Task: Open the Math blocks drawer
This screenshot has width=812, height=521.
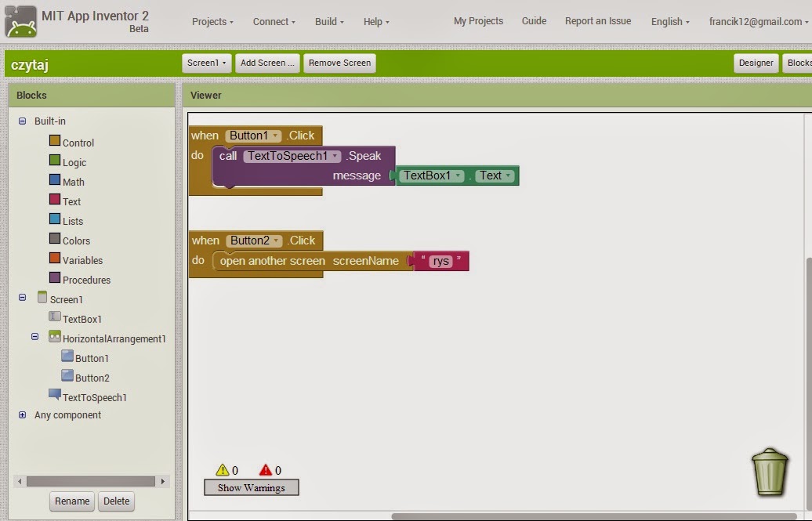Action: (x=74, y=182)
